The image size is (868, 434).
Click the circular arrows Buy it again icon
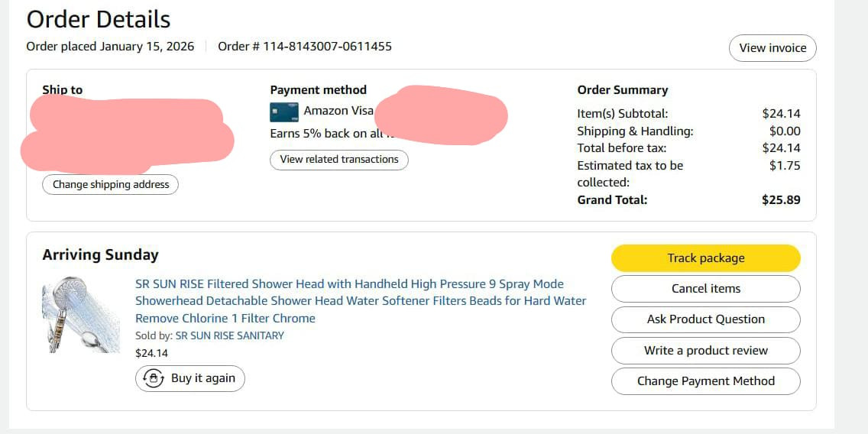(154, 378)
